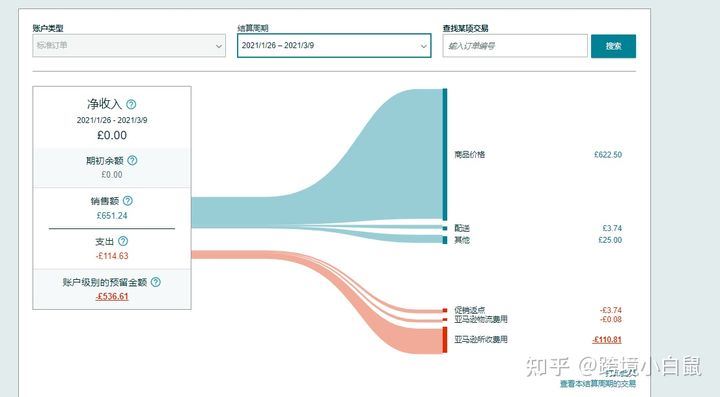Viewport: 720px width, 397px height.
Task: Open 查看本结算周期的交易 link
Action: pyautogui.click(x=597, y=384)
